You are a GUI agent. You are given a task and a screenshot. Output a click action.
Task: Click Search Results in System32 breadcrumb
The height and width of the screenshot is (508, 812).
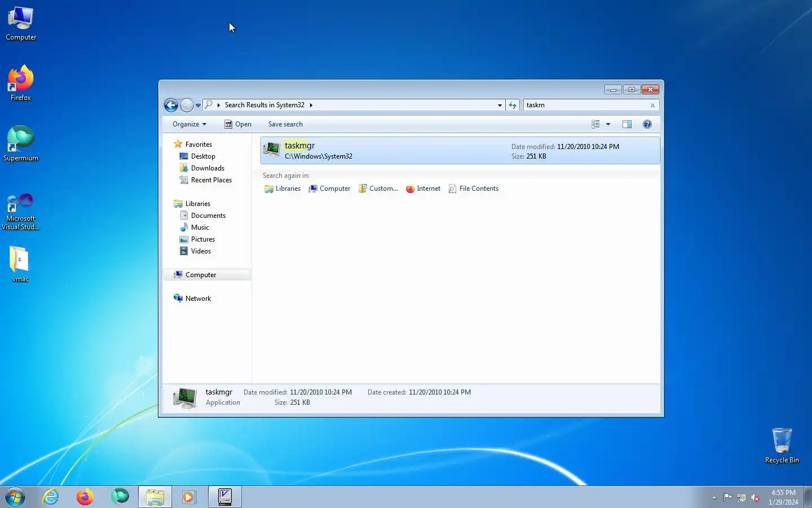[264, 105]
